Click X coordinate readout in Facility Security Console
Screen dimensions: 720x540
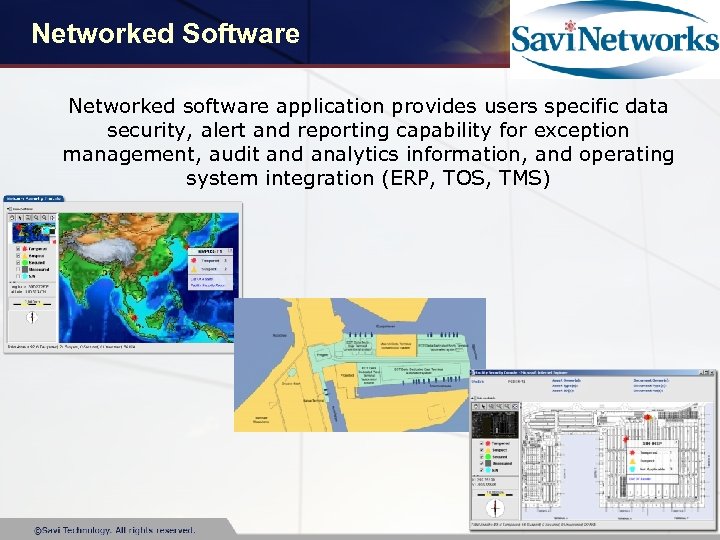pos(484,479)
